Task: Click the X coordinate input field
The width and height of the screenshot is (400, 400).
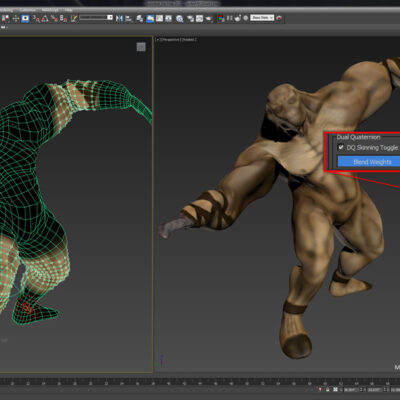Action: (351, 390)
